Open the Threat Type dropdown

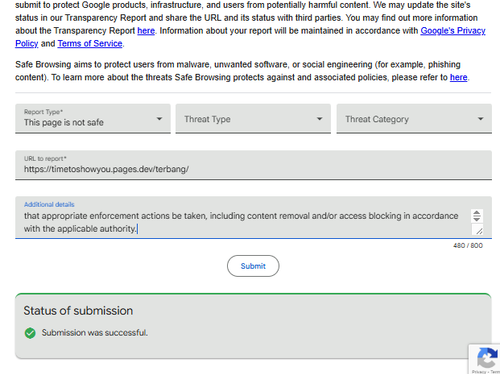(x=253, y=119)
